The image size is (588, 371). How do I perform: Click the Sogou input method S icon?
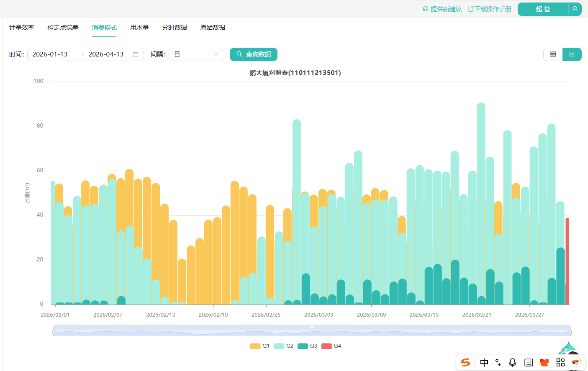pyautogui.click(x=466, y=363)
